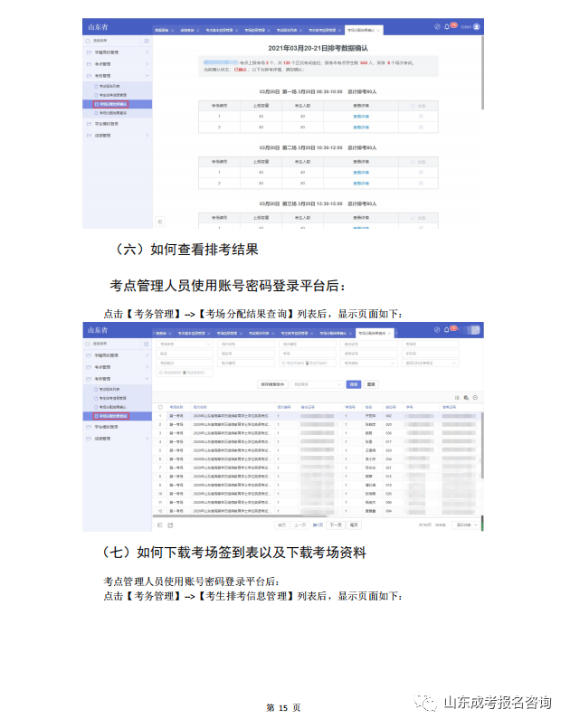The image size is (570, 728).
Task: Expand 成绩管理 in top screenshot sidebar
Action: (118, 136)
